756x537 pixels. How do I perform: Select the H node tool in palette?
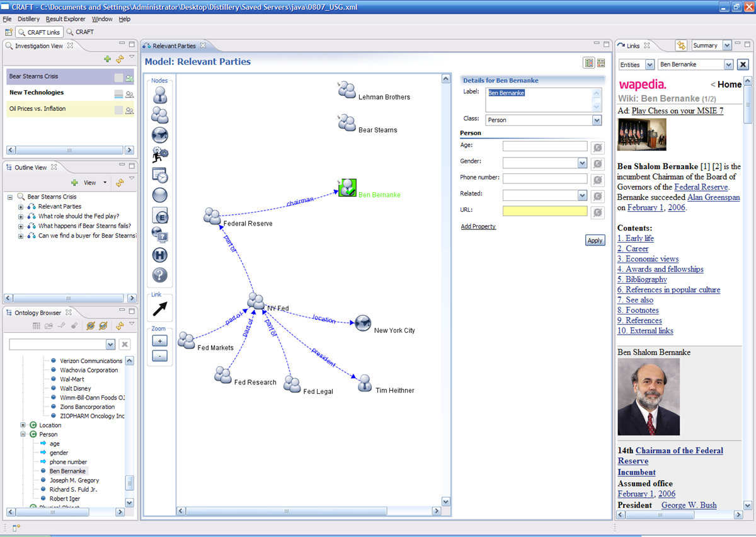coord(160,255)
